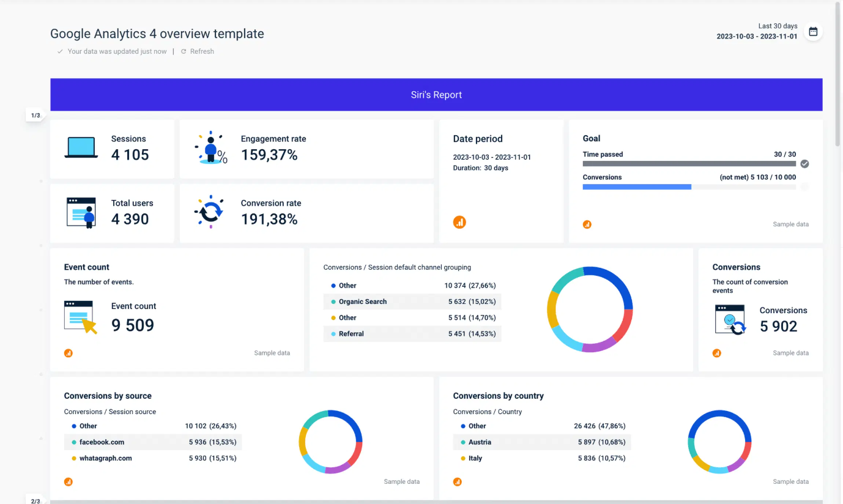Click the refresh arrow icon beside Refresh
The height and width of the screenshot is (504, 843).
184,51
